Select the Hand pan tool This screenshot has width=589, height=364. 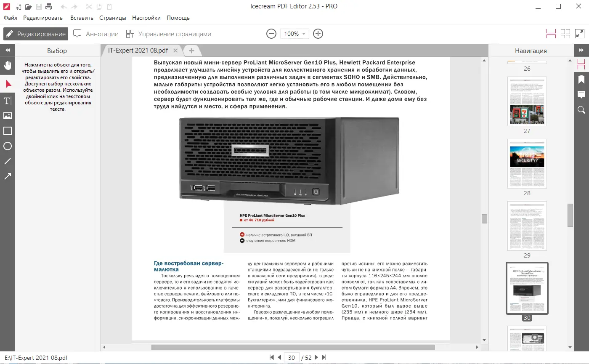coord(8,65)
